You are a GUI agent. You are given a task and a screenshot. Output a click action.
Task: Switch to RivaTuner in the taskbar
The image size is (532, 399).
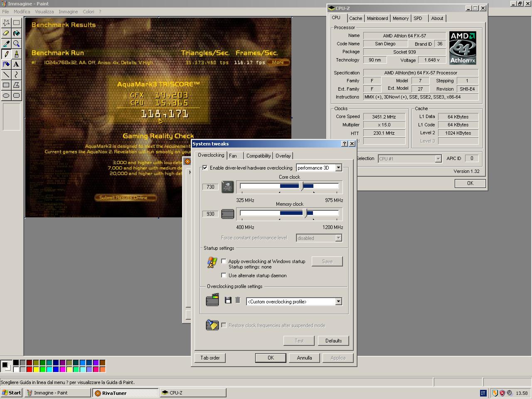(125, 393)
